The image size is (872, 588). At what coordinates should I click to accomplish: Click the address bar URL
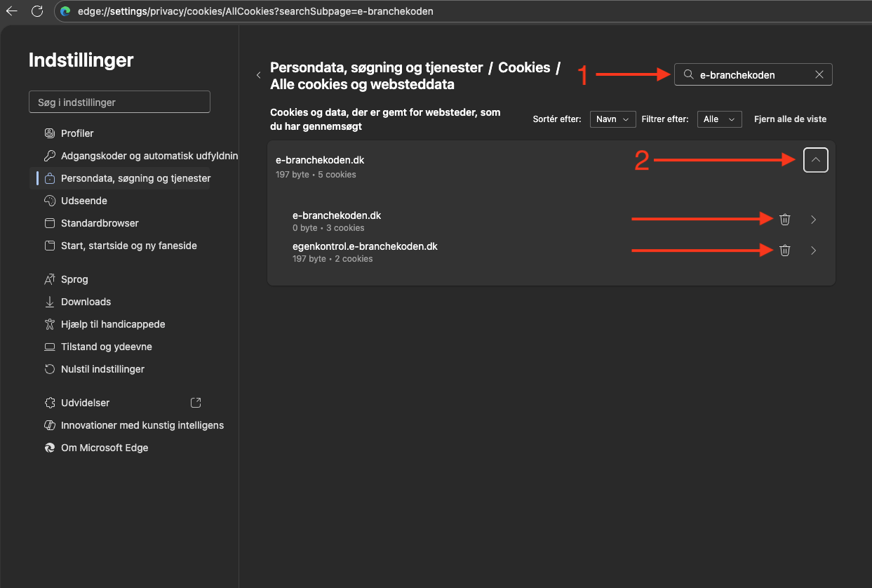tap(255, 11)
